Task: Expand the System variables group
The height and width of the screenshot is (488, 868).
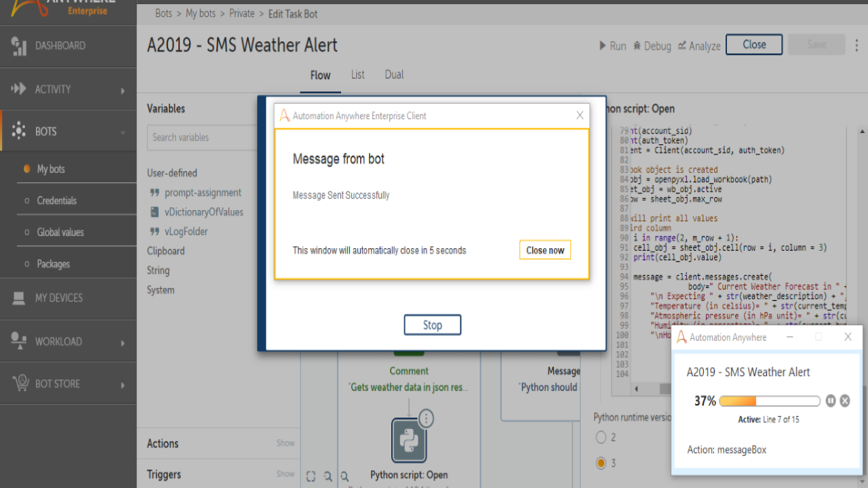Action: click(x=161, y=290)
